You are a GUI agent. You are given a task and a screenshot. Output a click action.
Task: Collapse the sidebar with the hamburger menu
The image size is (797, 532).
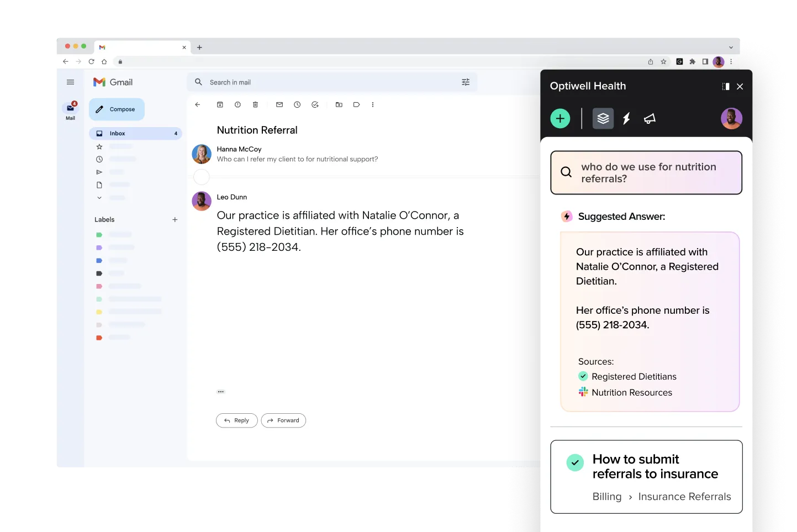(x=70, y=82)
